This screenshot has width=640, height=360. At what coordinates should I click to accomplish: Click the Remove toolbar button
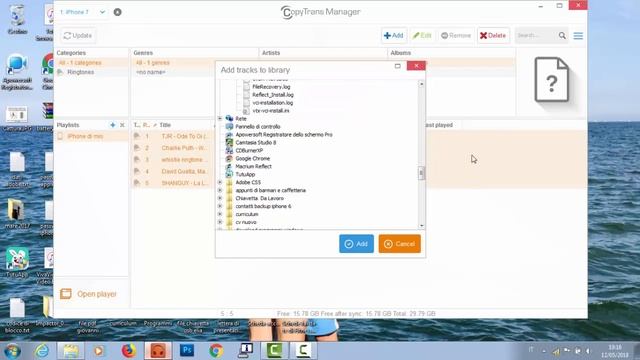point(456,36)
